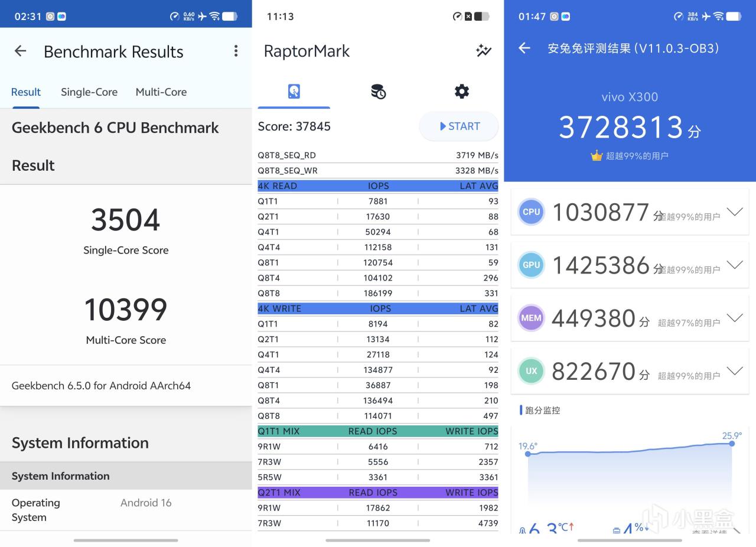Image resolution: width=756 pixels, height=547 pixels.
Task: Tap the multi-core score 10399
Action: pos(126,310)
